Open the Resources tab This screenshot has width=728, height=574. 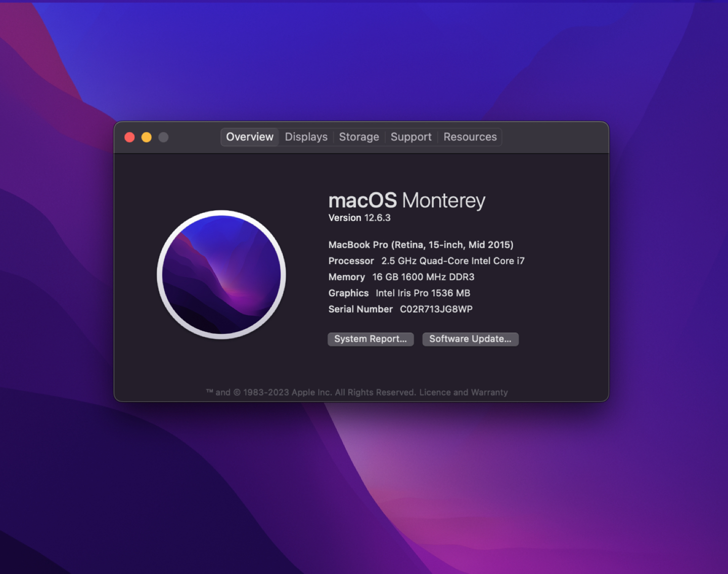[x=470, y=137]
